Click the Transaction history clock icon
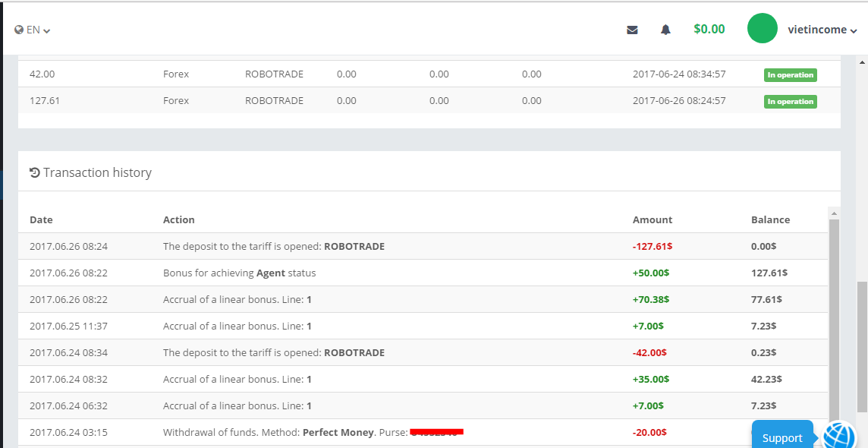Screen dimensions: 868x448 coord(34,172)
